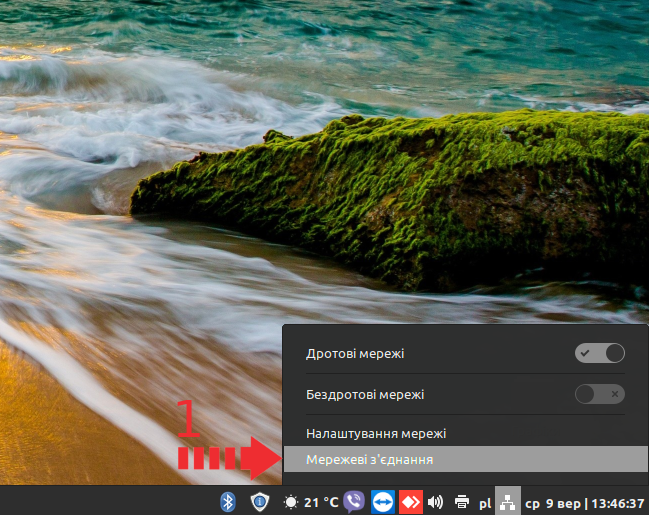Image resolution: width=649 pixels, height=515 pixels.
Task: Toggle the Дротові мережі switch off
Action: point(600,353)
